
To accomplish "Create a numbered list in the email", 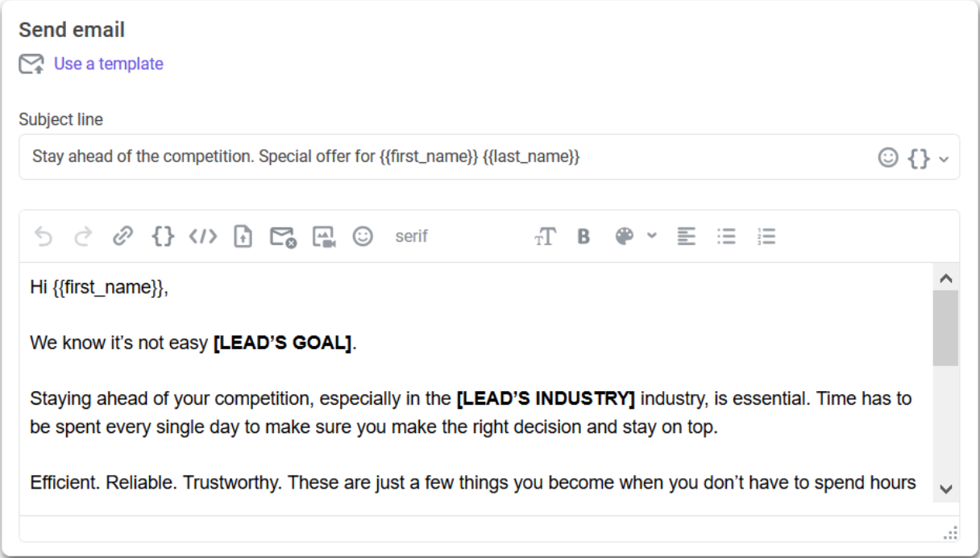I will click(765, 236).
